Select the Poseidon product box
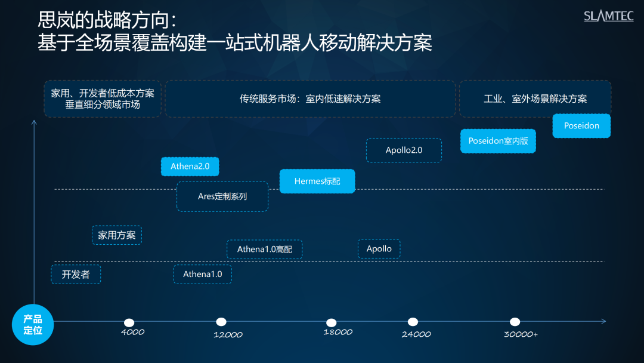The image size is (644, 363). [x=581, y=126]
